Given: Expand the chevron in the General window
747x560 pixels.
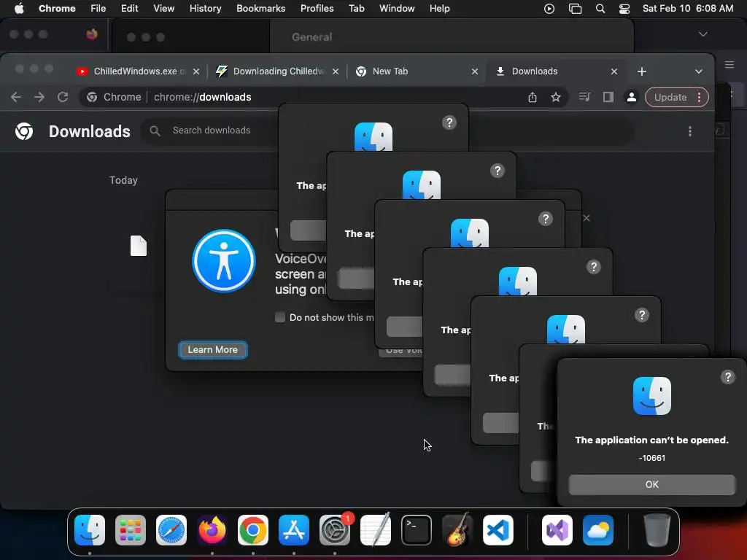Looking at the screenshot, I should coord(703,34).
